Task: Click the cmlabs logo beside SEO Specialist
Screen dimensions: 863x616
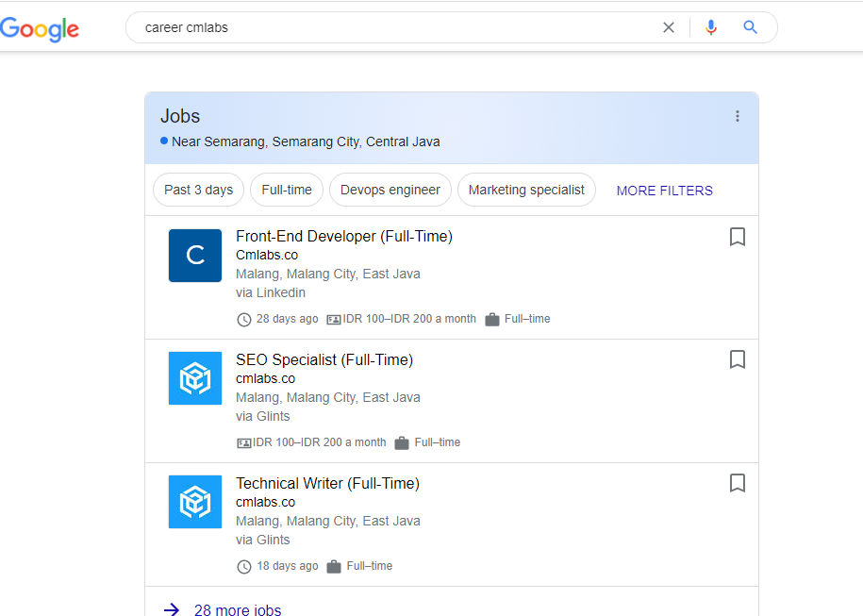Action: 195,378
